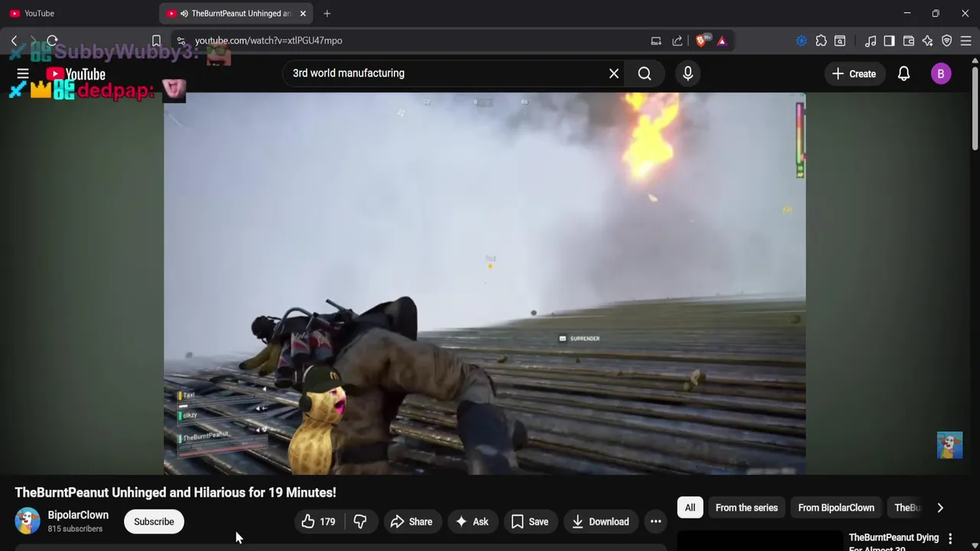Open the browser extensions puzzle icon
Screen dimensions: 980x551
click(822, 41)
